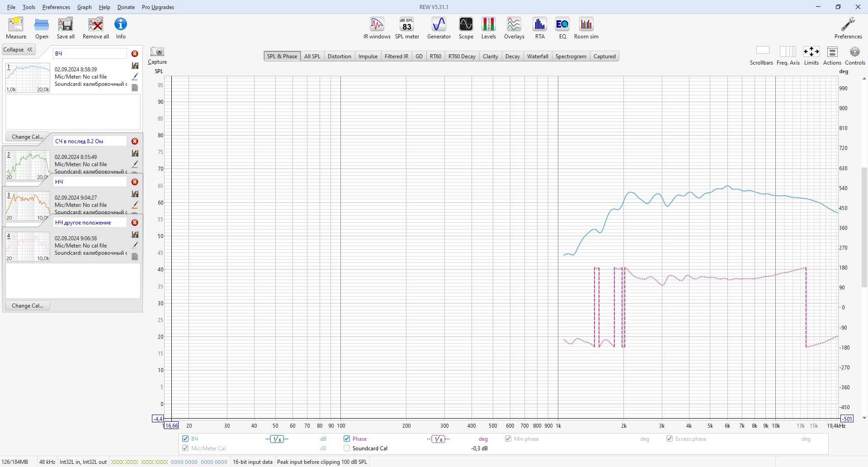Toggle the Phase trace checkbox
This screenshot has height=467, width=868.
[347, 439]
